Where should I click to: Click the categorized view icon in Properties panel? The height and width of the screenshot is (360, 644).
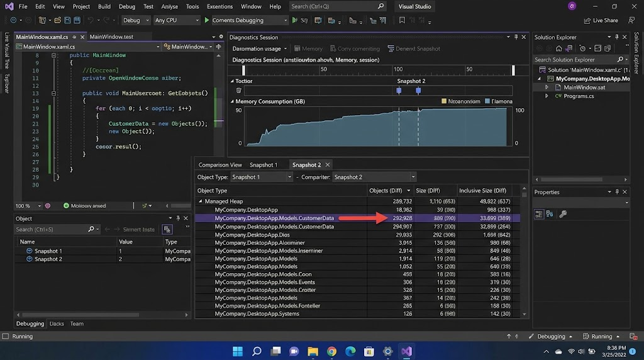click(x=539, y=214)
